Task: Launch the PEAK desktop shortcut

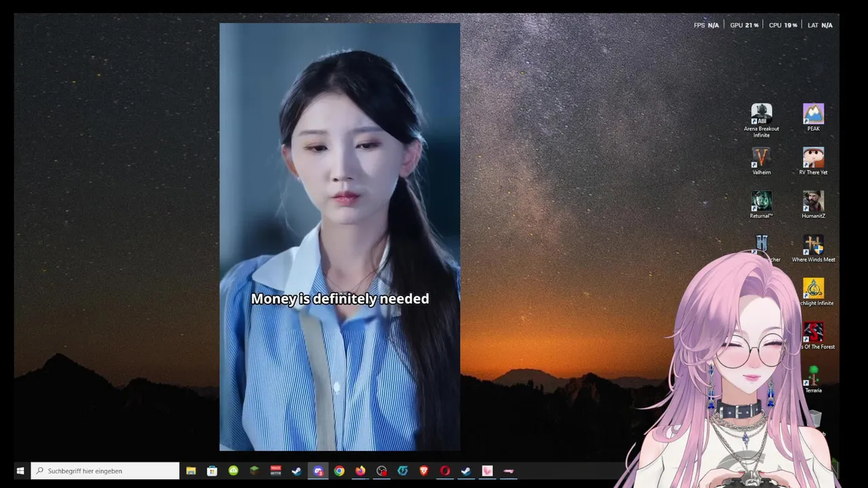Action: click(813, 118)
